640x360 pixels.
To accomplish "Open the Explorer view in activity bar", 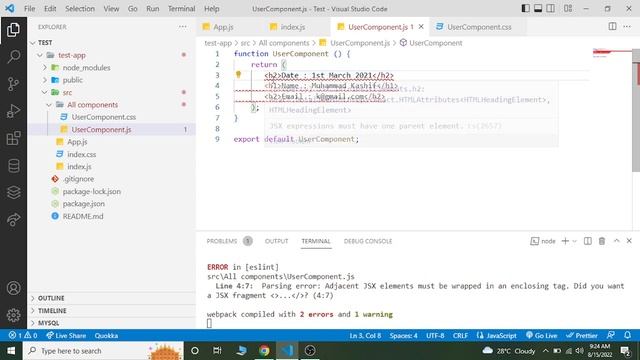I will coord(13,30).
